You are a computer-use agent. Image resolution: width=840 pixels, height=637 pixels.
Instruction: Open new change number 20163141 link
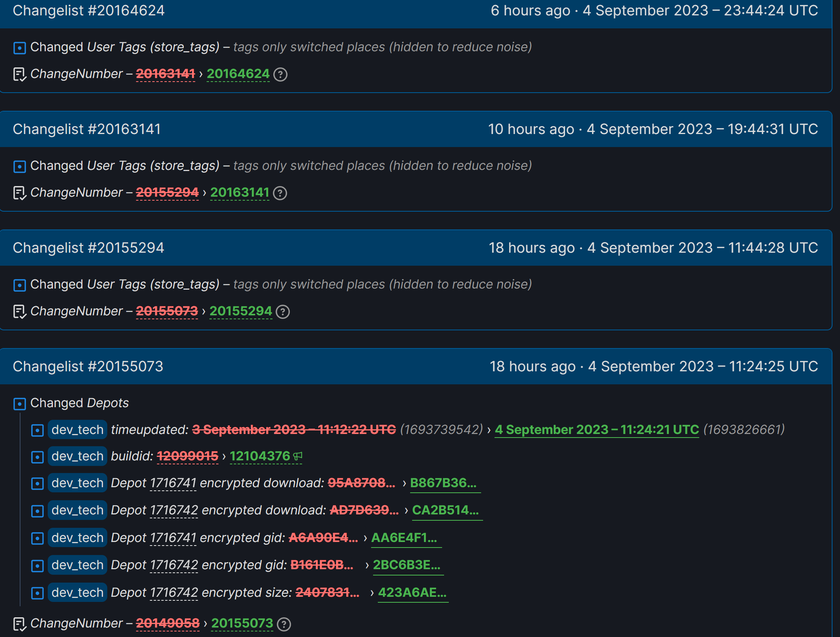click(x=240, y=192)
